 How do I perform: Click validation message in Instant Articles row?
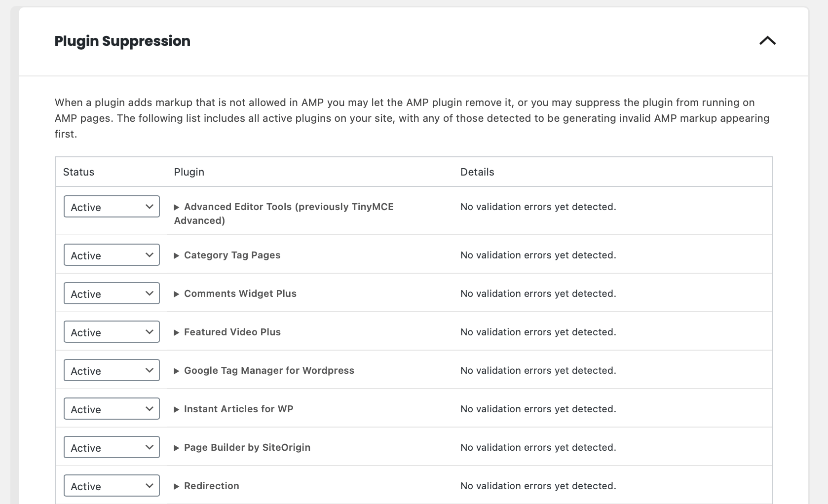(x=538, y=409)
